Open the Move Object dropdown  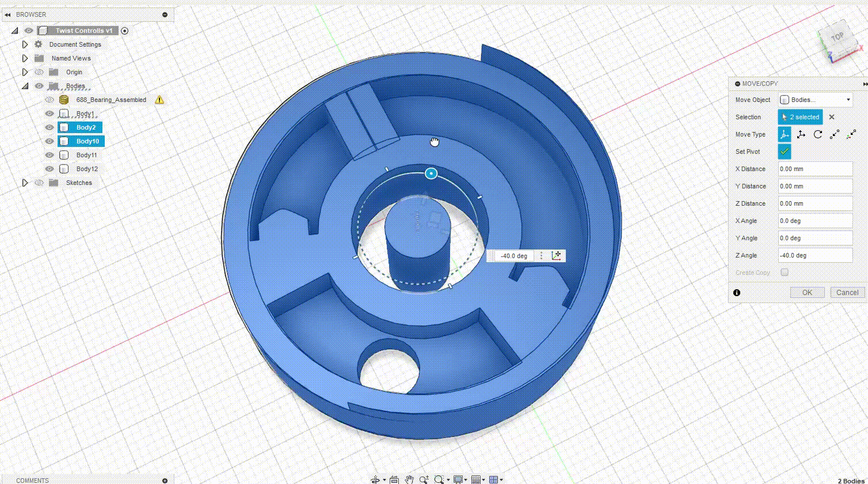coord(848,100)
